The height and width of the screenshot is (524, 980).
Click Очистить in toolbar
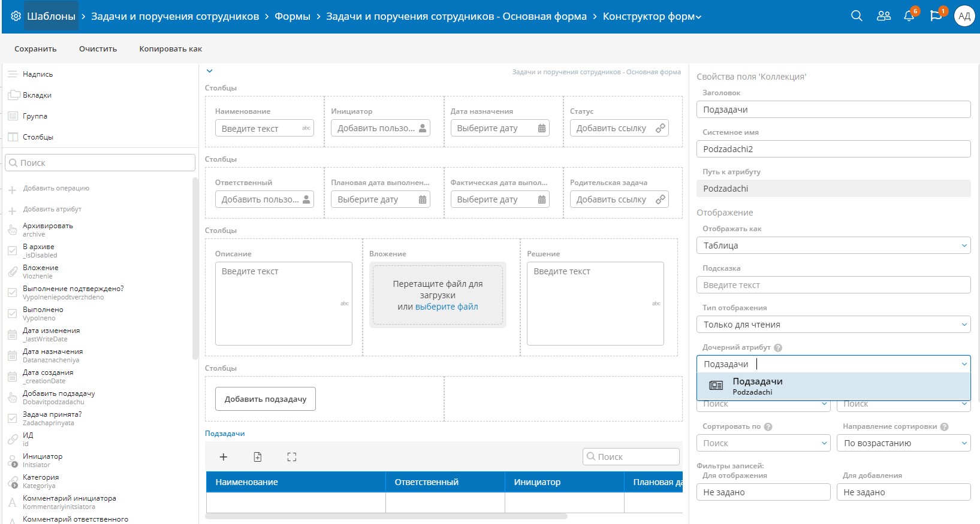(98, 49)
